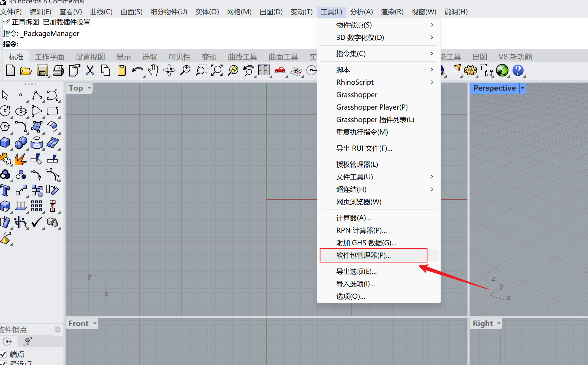
Task: Switch to the 曲线工具 toolbar tab
Action: point(242,57)
